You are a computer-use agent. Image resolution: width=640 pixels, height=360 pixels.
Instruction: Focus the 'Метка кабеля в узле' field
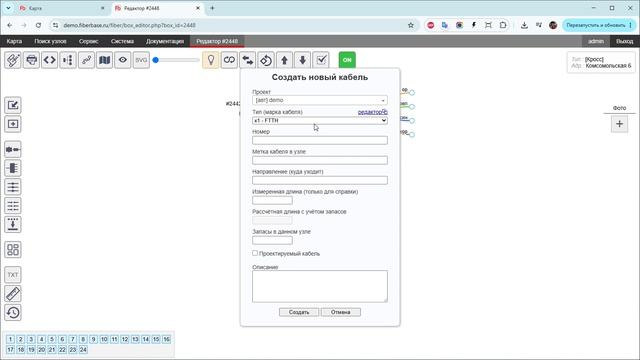click(x=320, y=160)
